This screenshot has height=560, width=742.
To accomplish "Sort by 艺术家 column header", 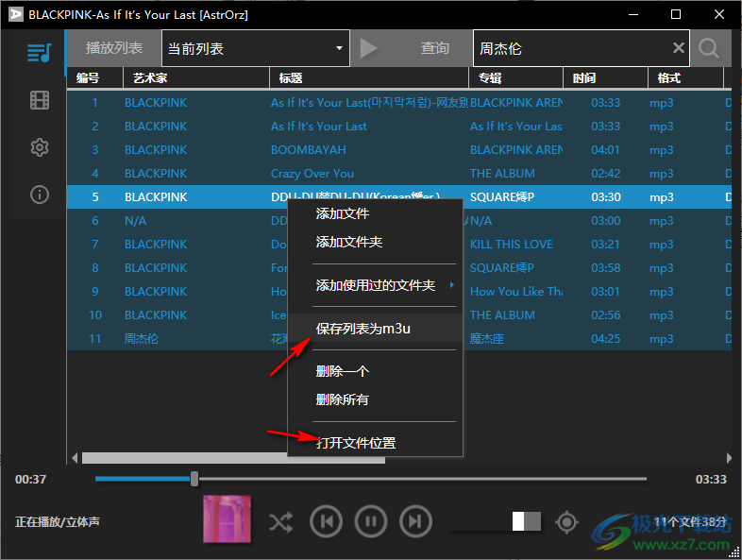I will click(196, 78).
